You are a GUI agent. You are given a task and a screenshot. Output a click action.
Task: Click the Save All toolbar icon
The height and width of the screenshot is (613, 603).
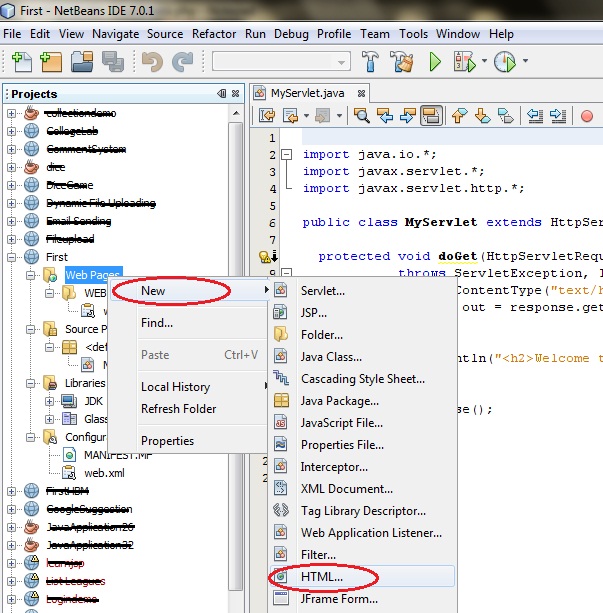pyautogui.click(x=113, y=62)
